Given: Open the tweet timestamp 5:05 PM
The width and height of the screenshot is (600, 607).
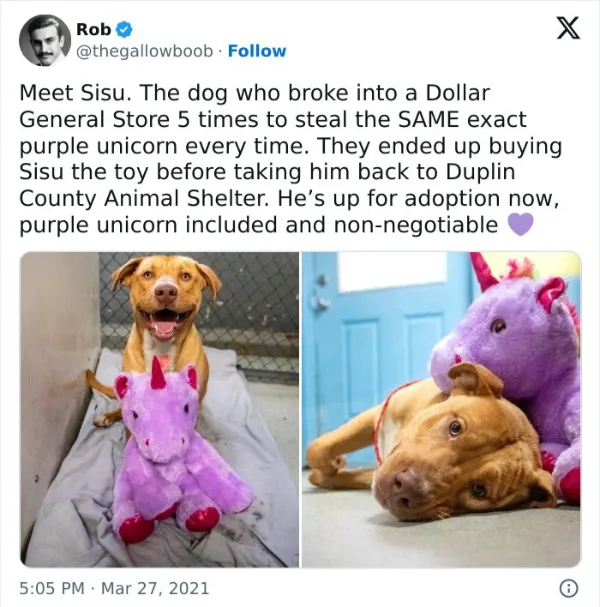Looking at the screenshot, I should tap(52, 588).
